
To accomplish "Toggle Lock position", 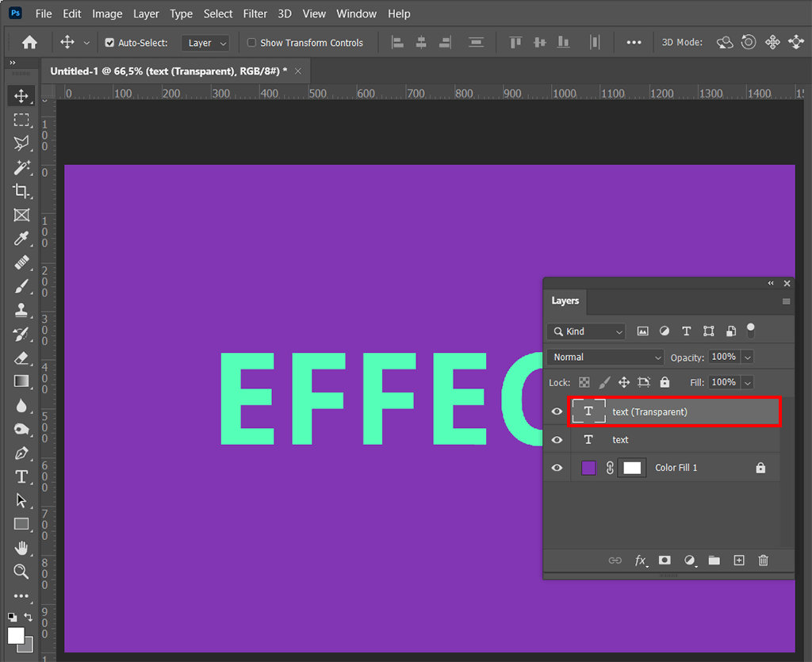I will 624,382.
